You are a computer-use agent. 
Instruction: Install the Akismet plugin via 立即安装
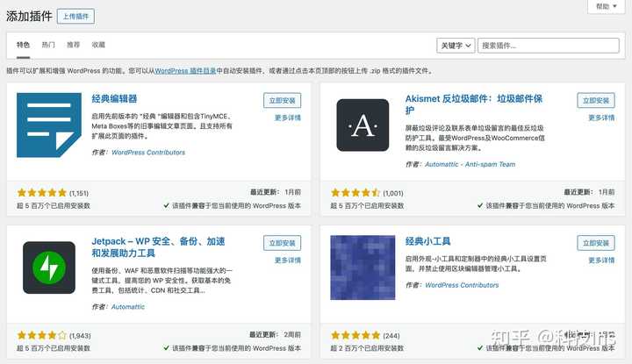coord(596,101)
